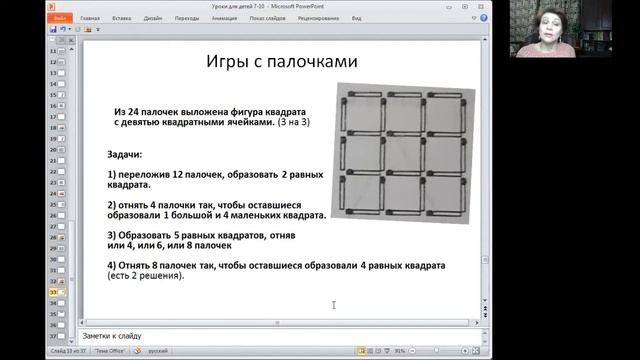This screenshot has width=640, height=360.
Task: Click the zoom slider handle
Action: 437,351
